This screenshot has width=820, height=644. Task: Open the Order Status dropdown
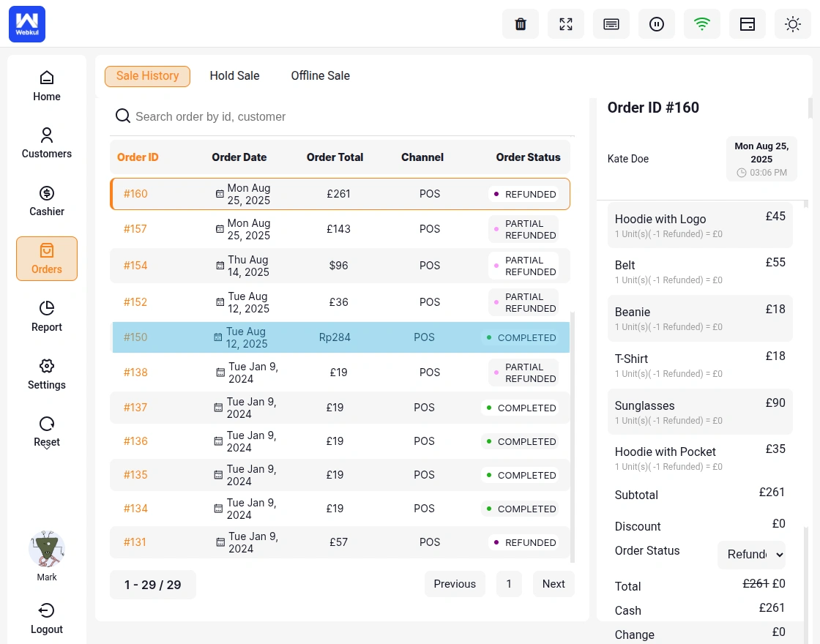coord(751,555)
